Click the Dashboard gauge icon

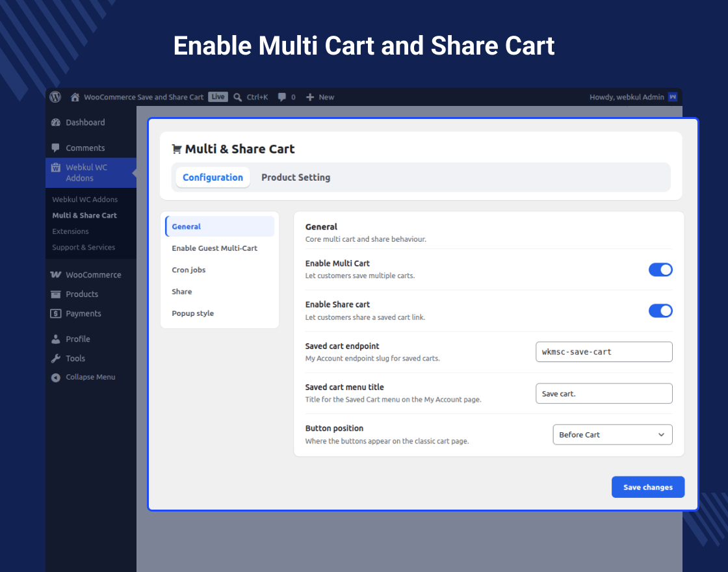[56, 122]
